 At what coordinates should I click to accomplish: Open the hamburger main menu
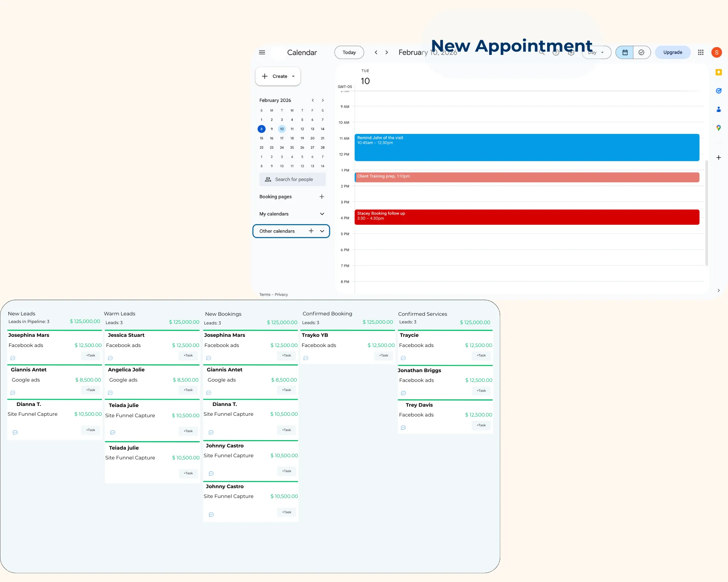click(x=262, y=52)
